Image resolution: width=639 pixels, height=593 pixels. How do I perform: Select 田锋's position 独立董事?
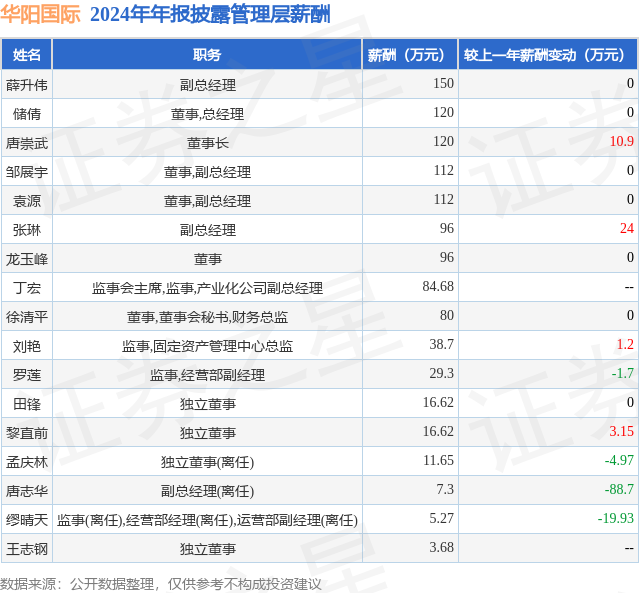click(208, 404)
